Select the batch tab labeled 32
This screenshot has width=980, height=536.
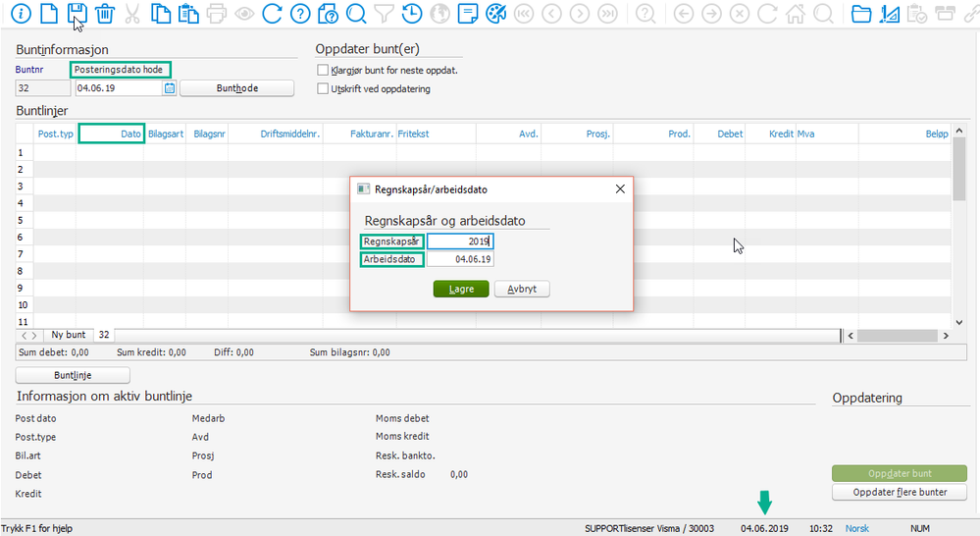point(104,335)
